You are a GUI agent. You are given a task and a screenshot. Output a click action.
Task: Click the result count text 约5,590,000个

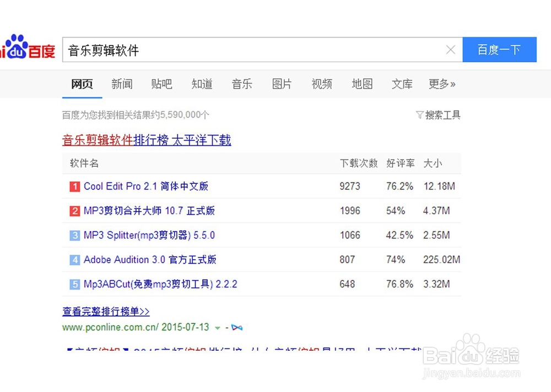coord(180,115)
